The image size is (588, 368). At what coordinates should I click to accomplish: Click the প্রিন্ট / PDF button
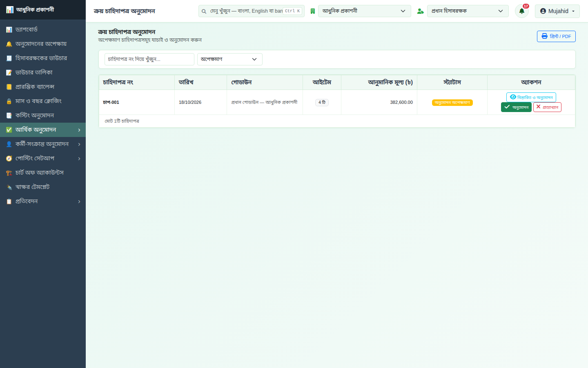tap(556, 36)
